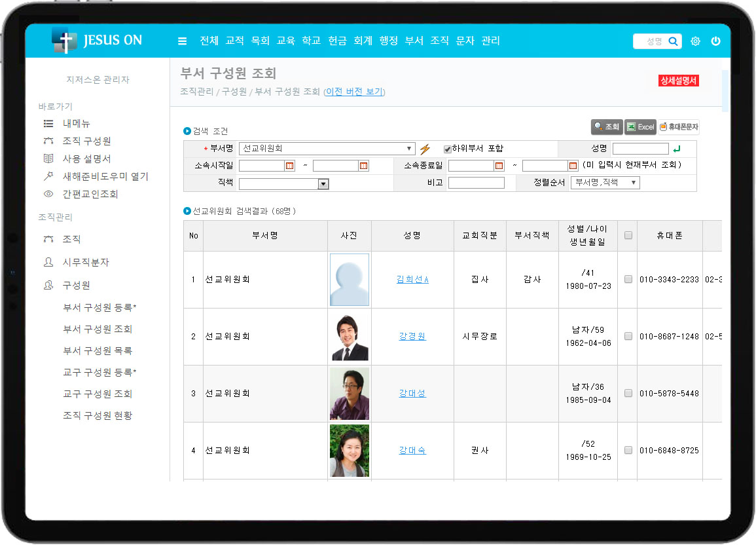
Task: Click green enter arrow next to 성명
Action: pos(677,149)
